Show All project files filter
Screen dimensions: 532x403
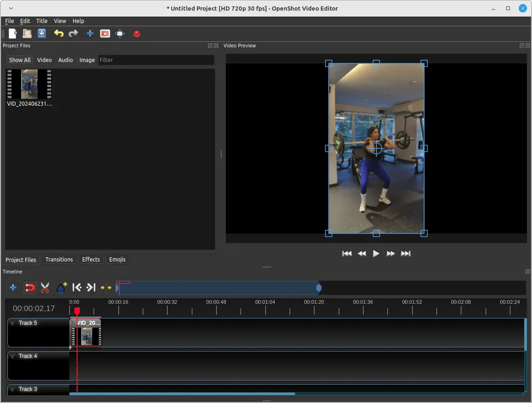(x=20, y=60)
